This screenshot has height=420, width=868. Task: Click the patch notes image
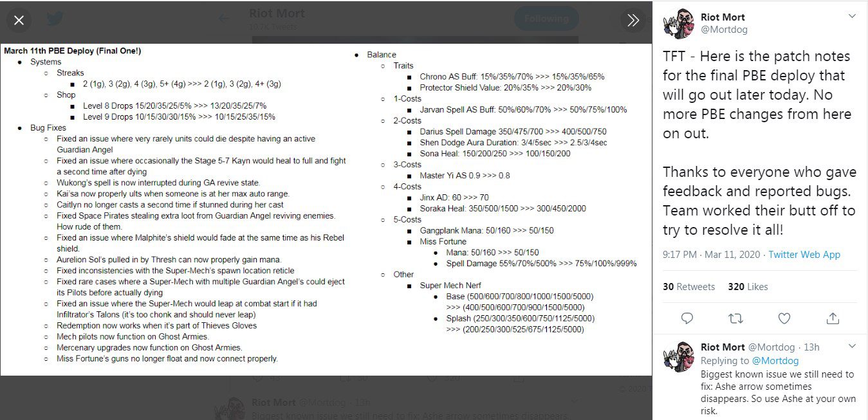tap(326, 209)
